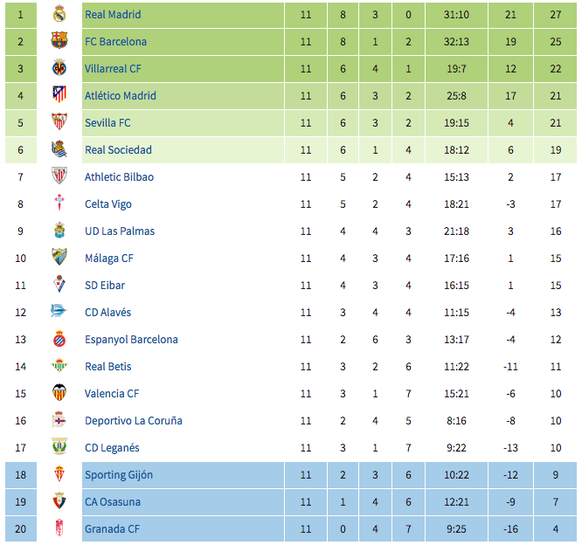
Task: Click the Real Madrid crest icon
Action: point(59,14)
